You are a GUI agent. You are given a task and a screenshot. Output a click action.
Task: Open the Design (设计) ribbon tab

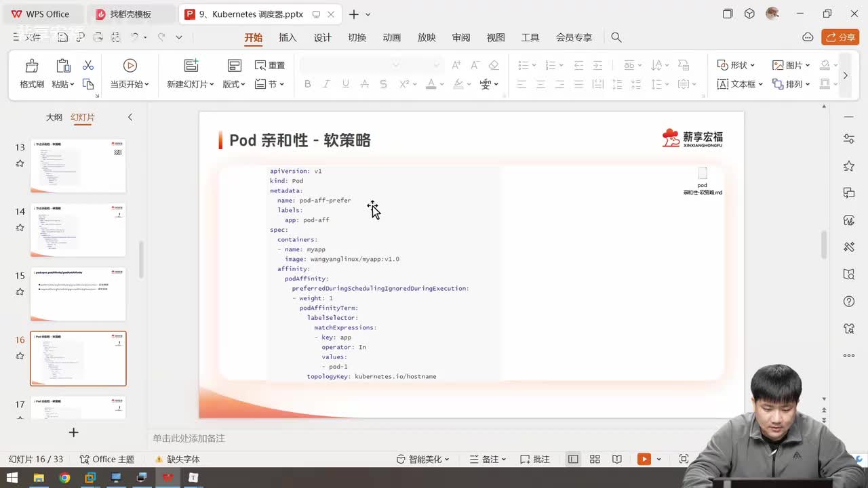tap(322, 37)
